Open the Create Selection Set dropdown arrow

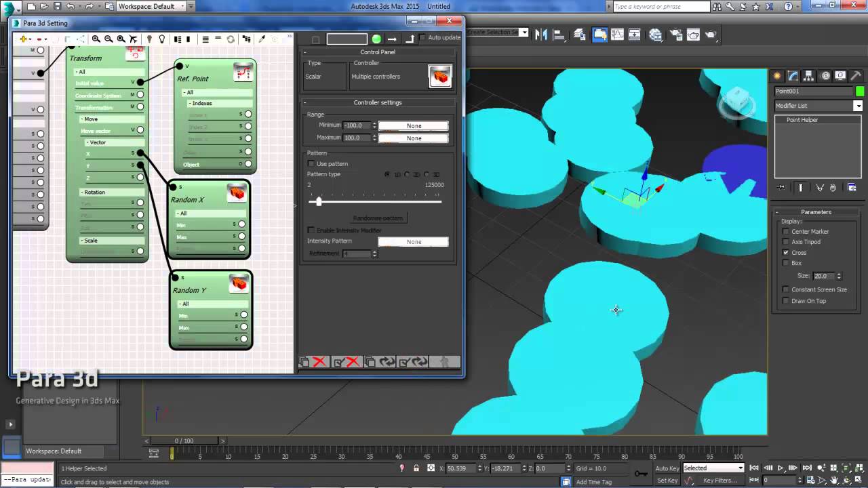(x=524, y=33)
